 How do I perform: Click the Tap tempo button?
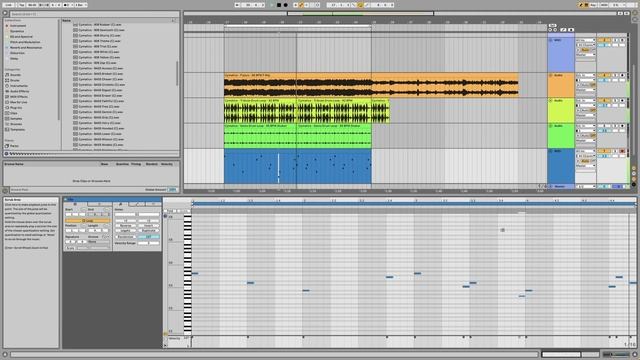(22, 5)
